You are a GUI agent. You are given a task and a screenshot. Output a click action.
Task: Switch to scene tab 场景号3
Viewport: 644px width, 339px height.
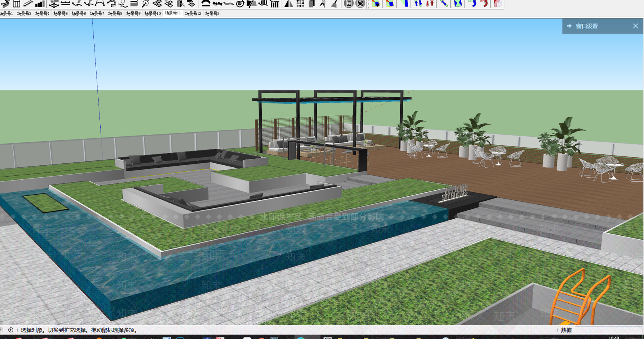click(x=24, y=13)
